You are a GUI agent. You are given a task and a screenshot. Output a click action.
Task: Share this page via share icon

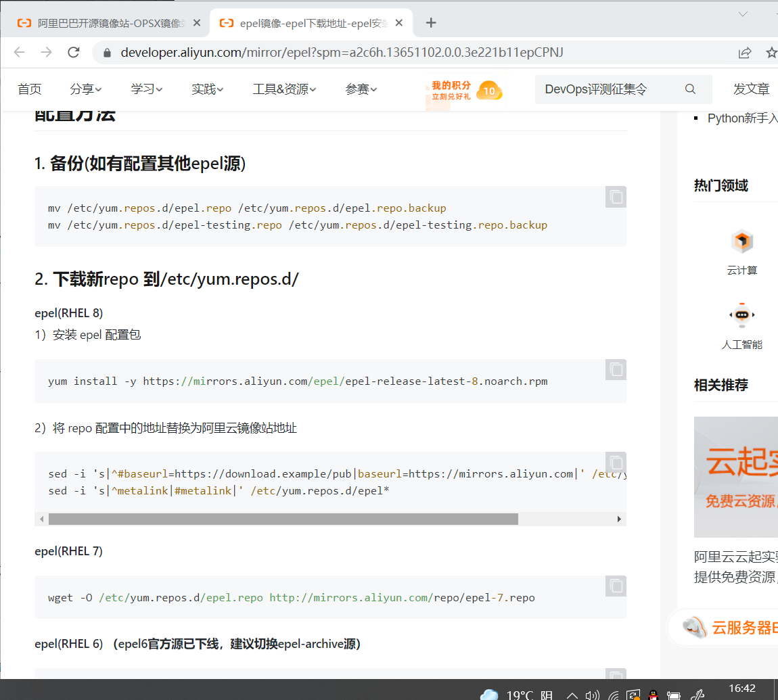click(x=745, y=53)
